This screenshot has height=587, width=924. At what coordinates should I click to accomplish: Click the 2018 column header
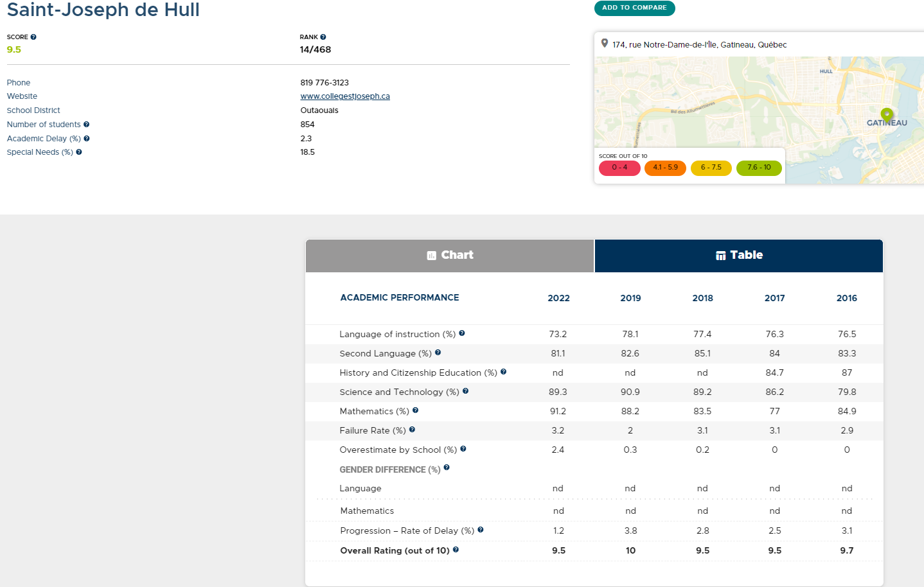(702, 298)
